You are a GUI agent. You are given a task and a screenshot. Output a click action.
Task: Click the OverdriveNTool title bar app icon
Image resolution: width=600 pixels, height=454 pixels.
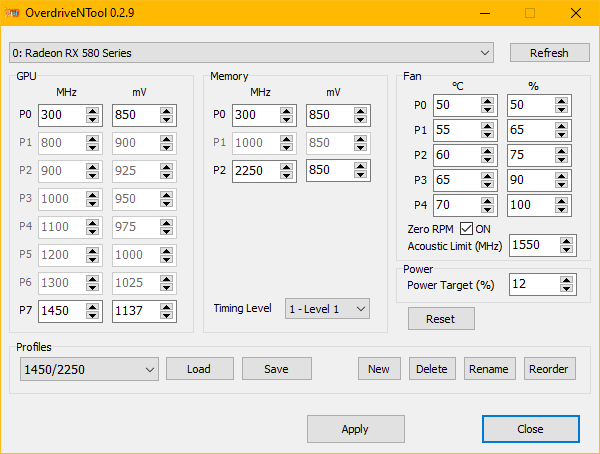(12, 13)
